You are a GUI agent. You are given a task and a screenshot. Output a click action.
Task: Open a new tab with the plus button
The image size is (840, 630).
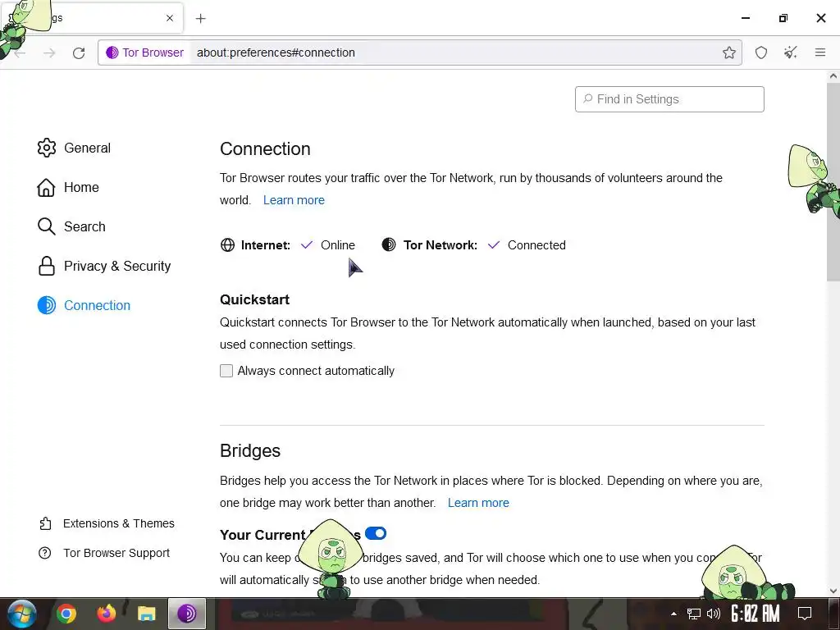click(x=200, y=19)
